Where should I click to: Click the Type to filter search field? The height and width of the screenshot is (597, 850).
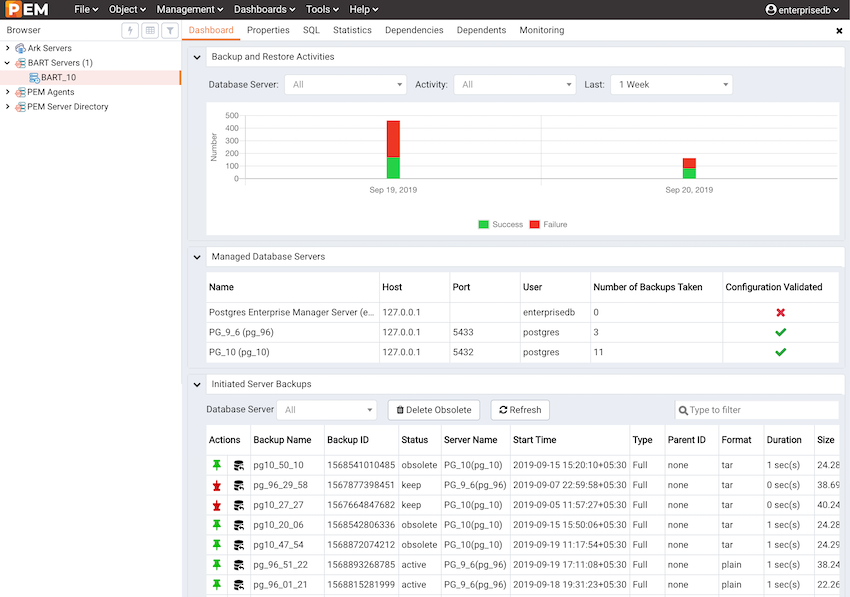pos(757,410)
